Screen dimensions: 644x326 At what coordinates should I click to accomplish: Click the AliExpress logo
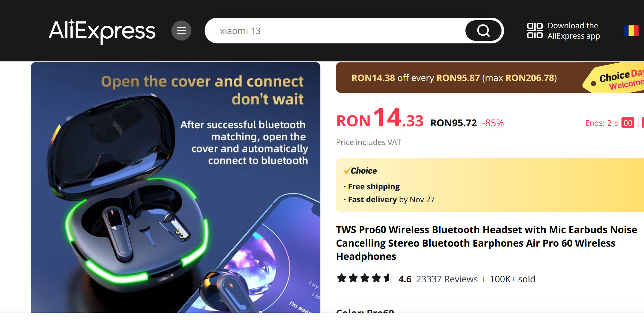[102, 31]
